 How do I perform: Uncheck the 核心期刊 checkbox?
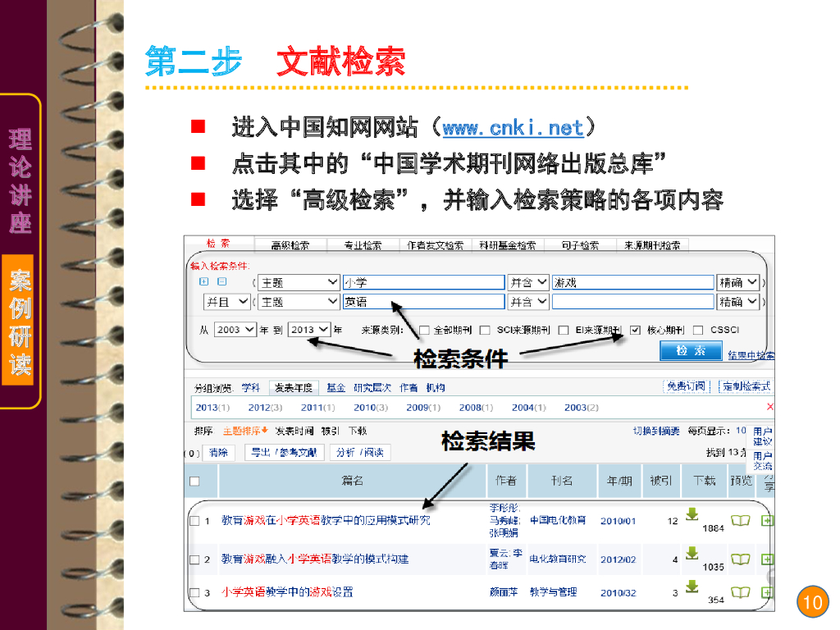[635, 328]
